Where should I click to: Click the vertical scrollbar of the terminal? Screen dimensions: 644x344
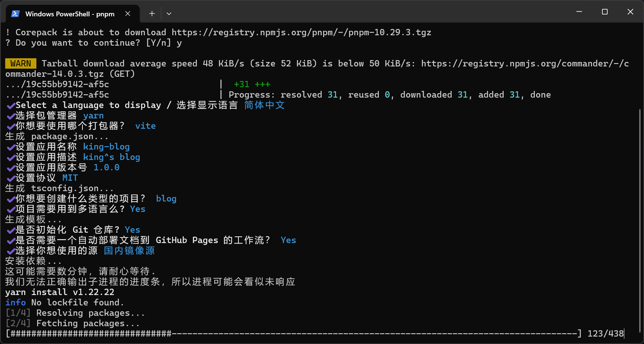click(640, 221)
